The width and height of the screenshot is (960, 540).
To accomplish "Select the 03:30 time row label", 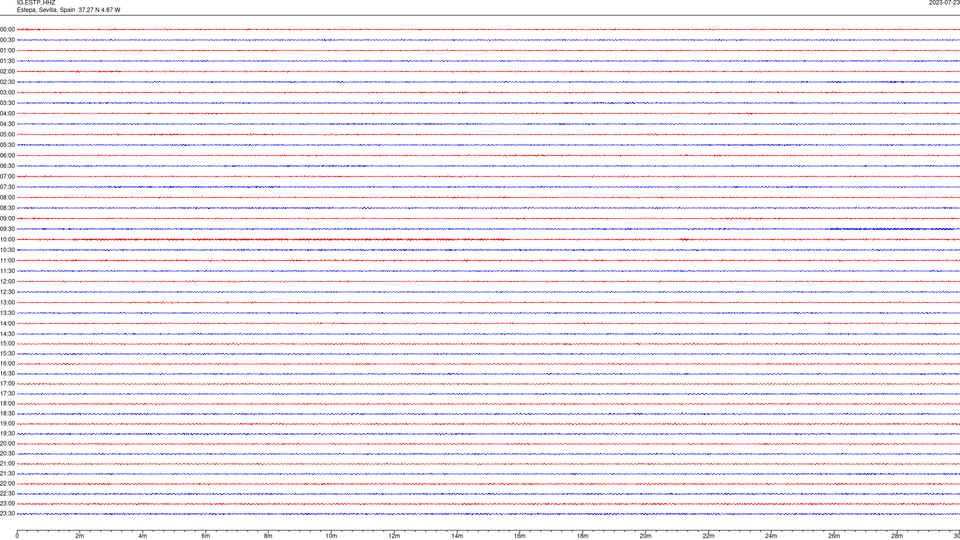I will [x=7, y=103].
